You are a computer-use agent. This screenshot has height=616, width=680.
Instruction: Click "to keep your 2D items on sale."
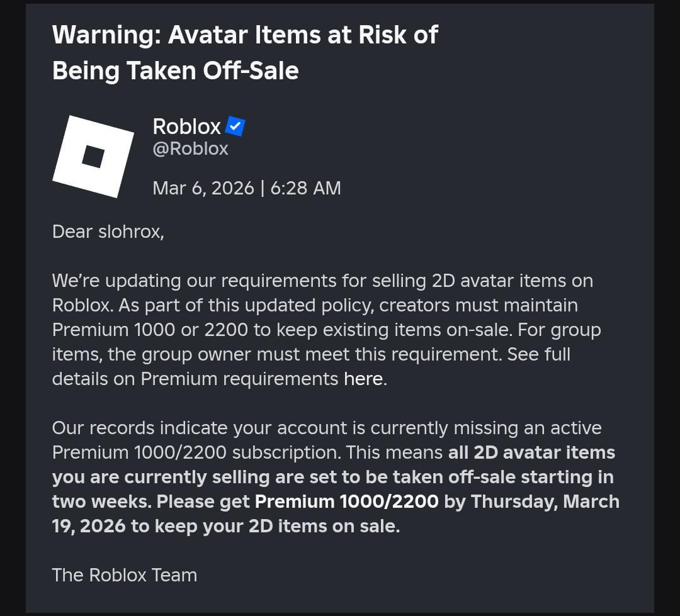pyautogui.click(x=265, y=527)
